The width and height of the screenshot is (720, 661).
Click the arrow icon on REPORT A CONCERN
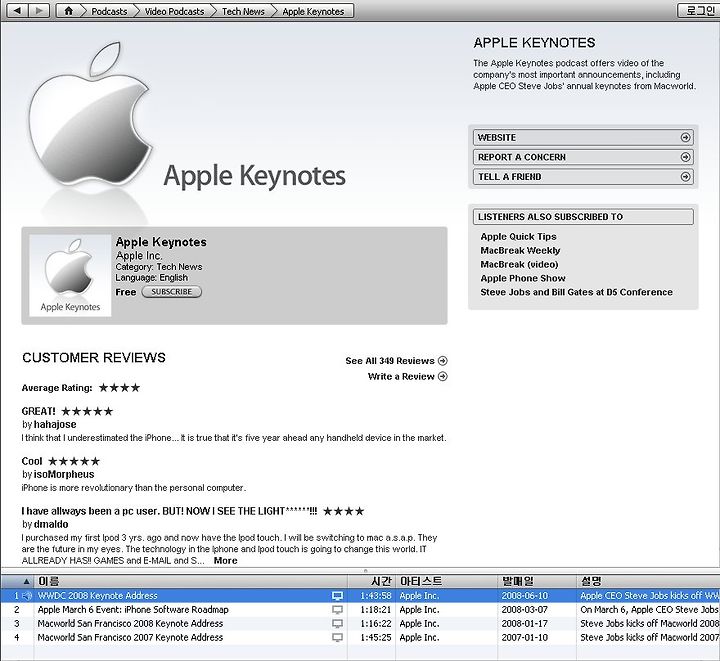685,157
